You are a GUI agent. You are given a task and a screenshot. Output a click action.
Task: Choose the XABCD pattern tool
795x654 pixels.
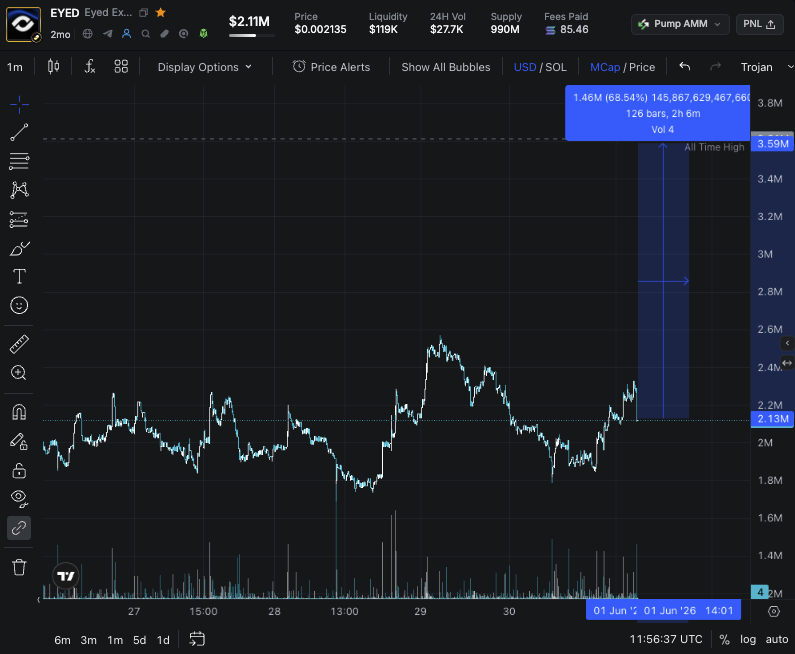pos(19,190)
